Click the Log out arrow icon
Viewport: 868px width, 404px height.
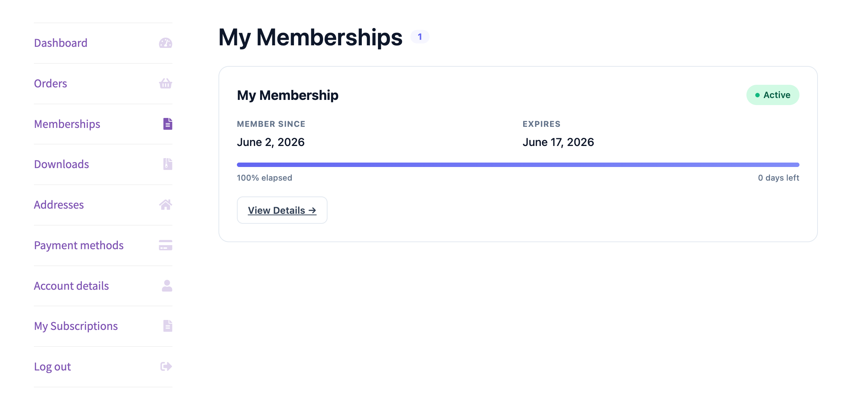(166, 366)
